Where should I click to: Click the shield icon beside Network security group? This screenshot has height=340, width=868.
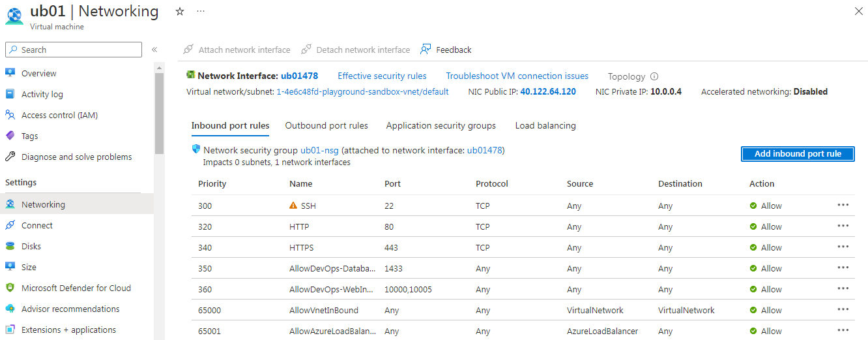pyautogui.click(x=195, y=149)
